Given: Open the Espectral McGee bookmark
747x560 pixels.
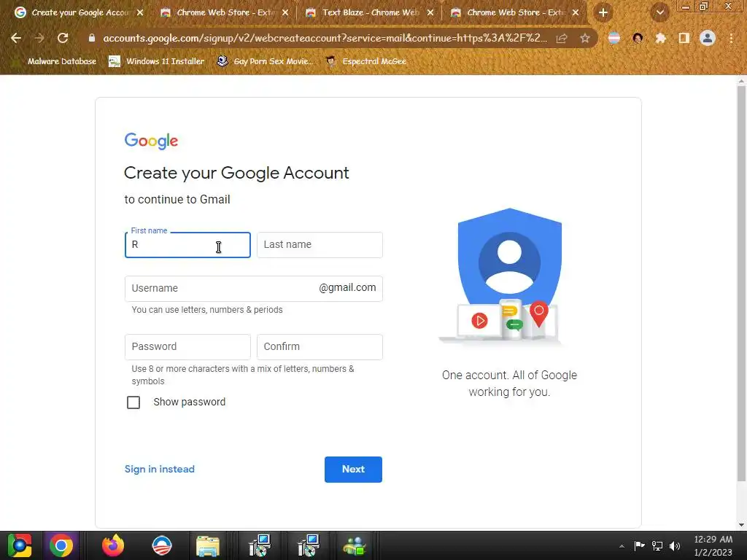Looking at the screenshot, I should pyautogui.click(x=366, y=61).
